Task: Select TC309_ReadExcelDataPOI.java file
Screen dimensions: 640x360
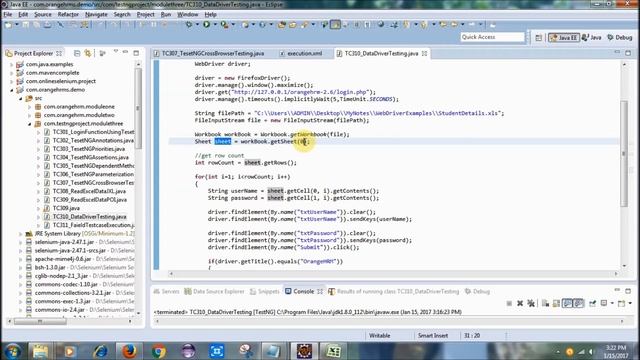Action: coord(89,200)
